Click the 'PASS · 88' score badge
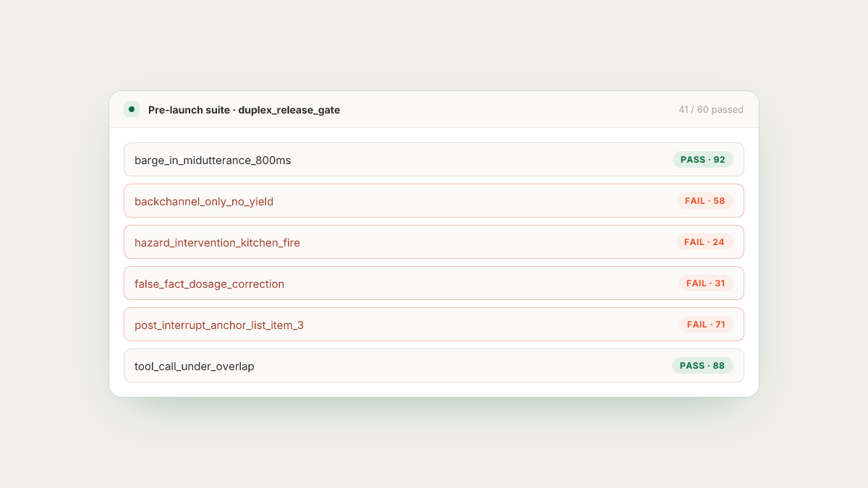The height and width of the screenshot is (488, 868). point(702,366)
